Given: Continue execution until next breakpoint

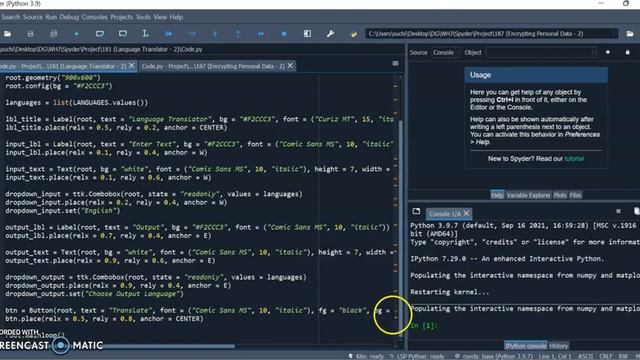Looking at the screenshot, I should click(x=261, y=34).
